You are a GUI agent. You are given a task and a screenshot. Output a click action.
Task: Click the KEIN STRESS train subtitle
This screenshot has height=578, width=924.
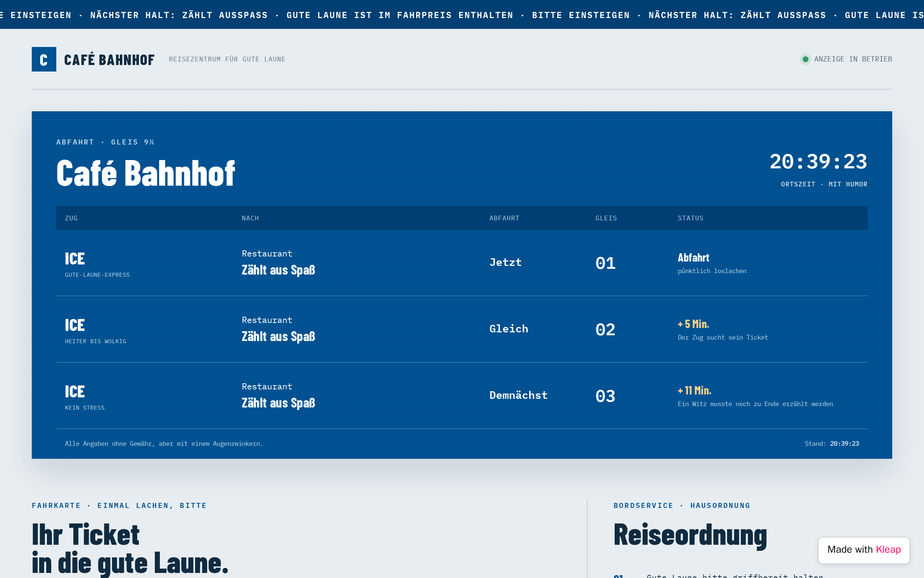pyautogui.click(x=85, y=408)
